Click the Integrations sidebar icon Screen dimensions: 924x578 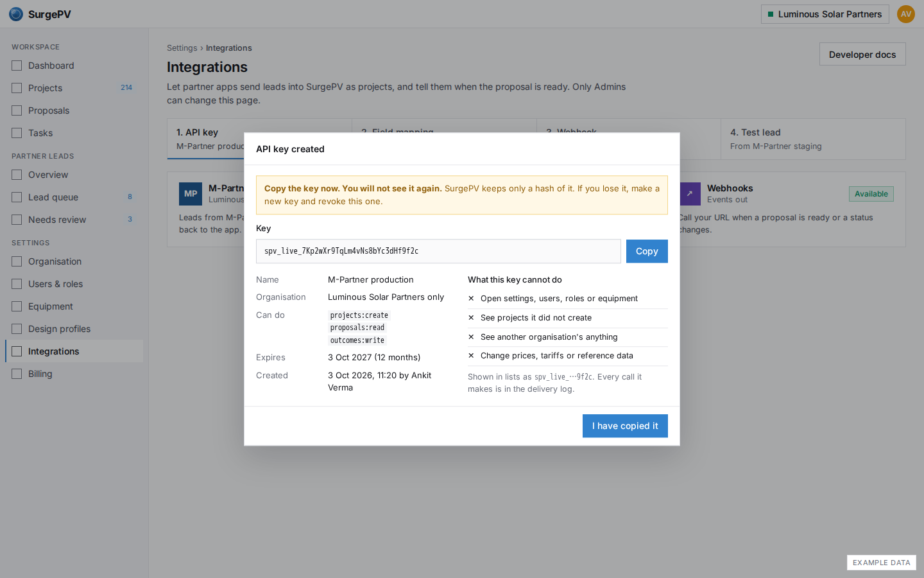point(17,351)
